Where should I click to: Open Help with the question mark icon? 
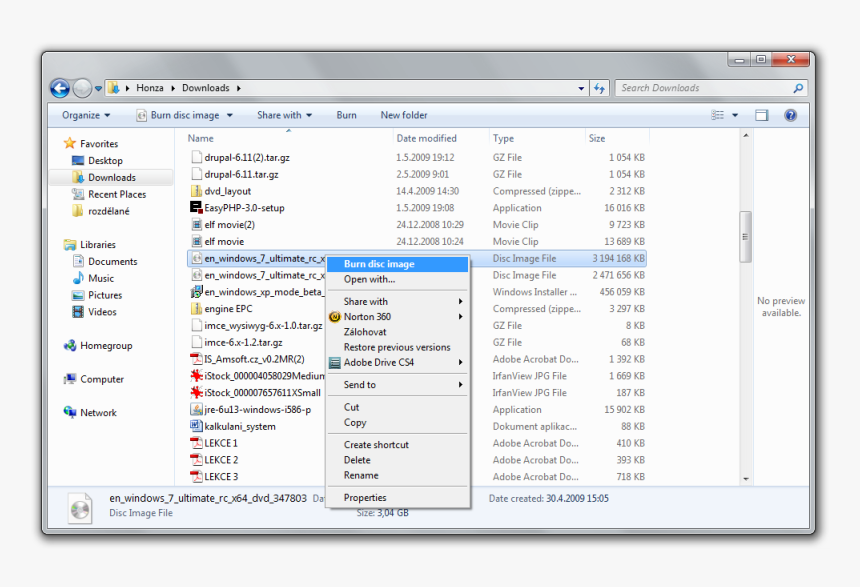[790, 115]
